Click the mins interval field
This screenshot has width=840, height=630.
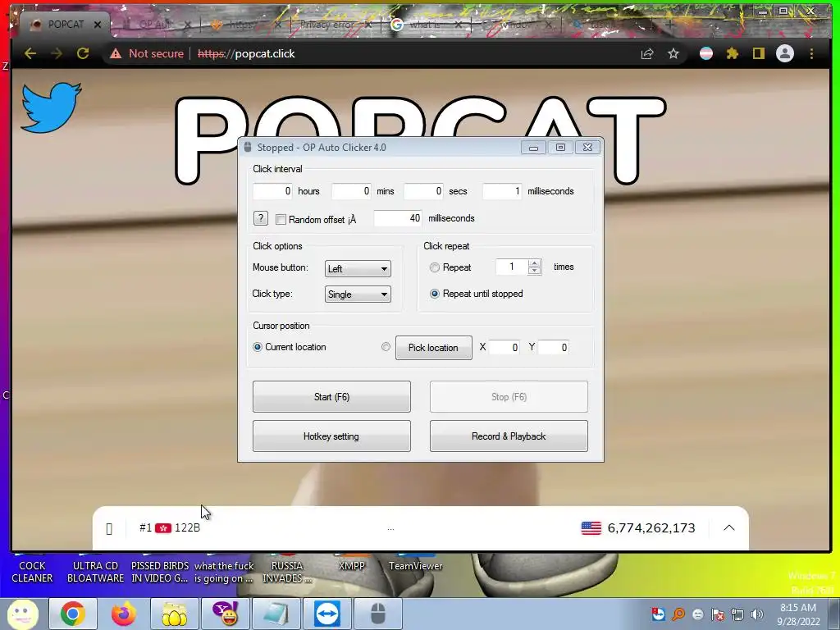(x=351, y=191)
